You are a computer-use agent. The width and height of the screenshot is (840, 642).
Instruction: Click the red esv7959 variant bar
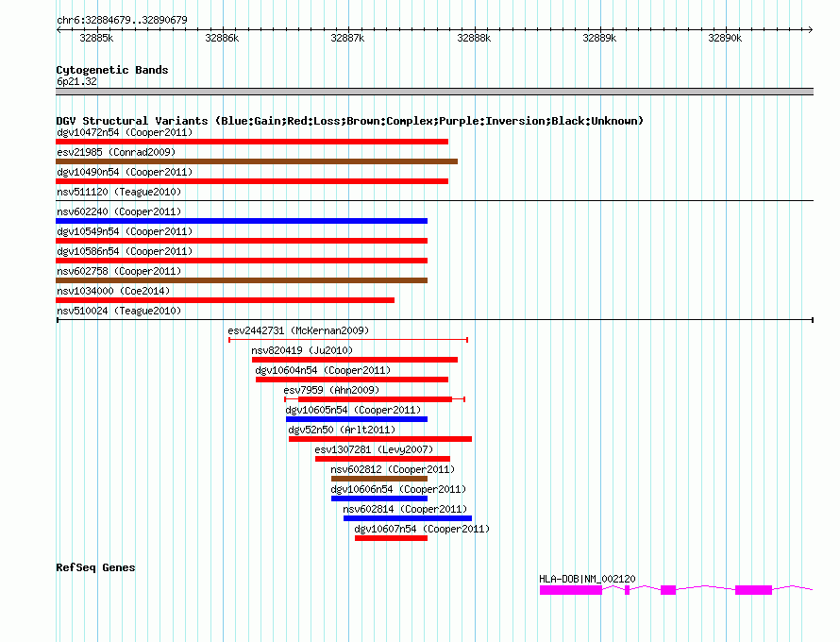pyautogui.click(x=375, y=399)
